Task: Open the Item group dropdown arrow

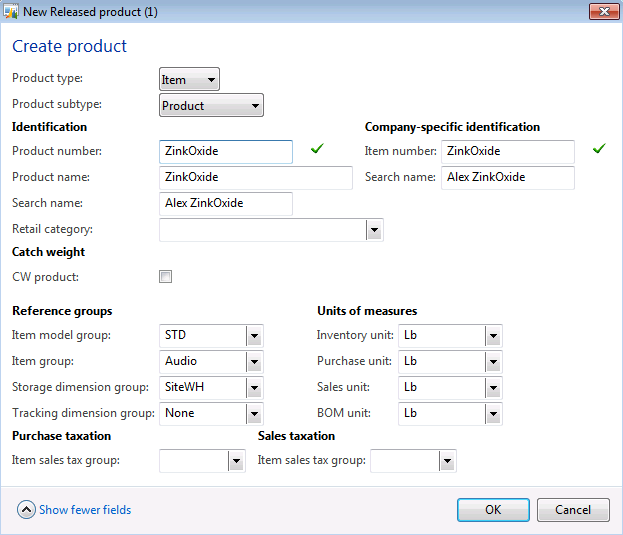Action: [x=254, y=362]
